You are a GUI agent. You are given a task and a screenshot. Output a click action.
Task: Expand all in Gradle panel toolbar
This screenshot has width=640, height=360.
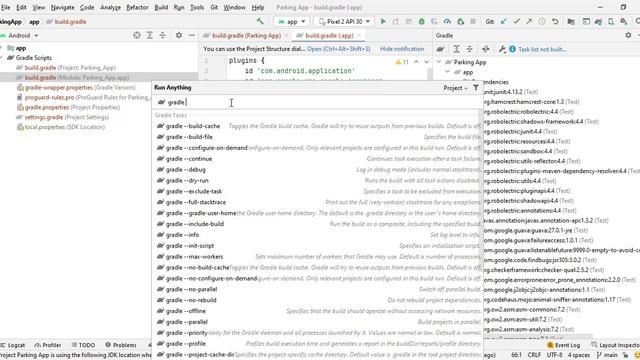click(456, 49)
